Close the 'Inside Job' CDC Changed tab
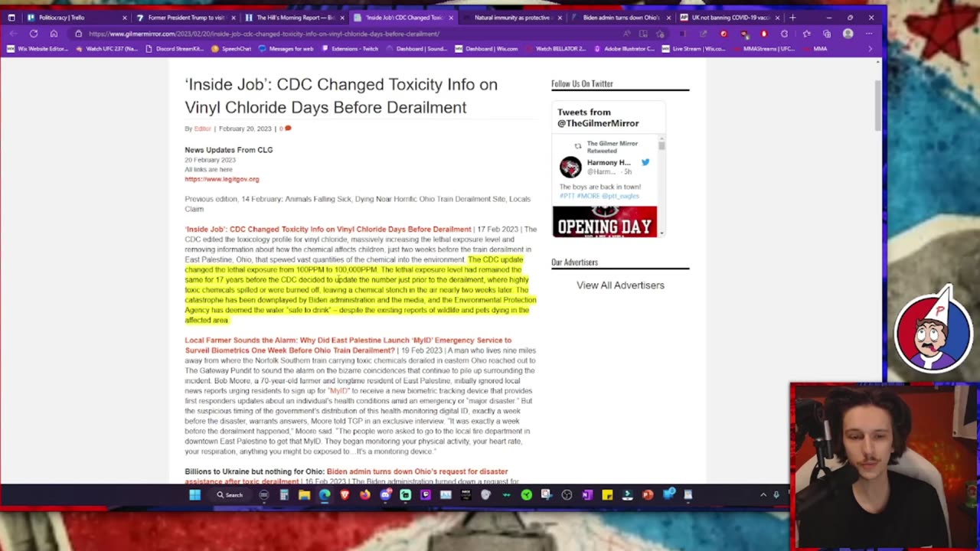 [x=451, y=17]
